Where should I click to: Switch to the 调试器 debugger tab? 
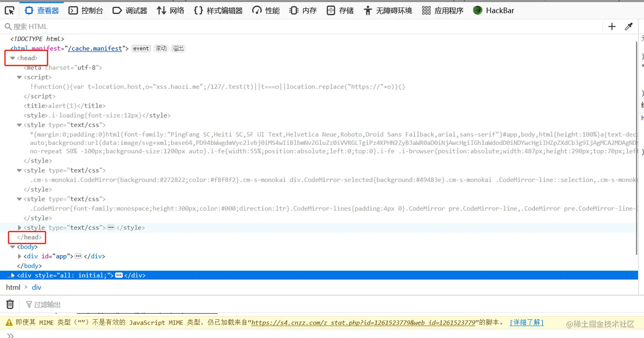coord(130,11)
